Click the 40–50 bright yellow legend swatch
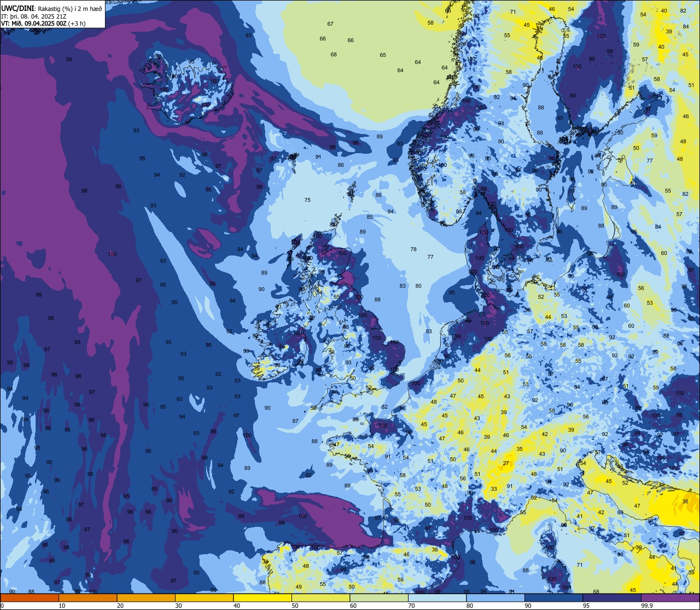 (x=262, y=597)
